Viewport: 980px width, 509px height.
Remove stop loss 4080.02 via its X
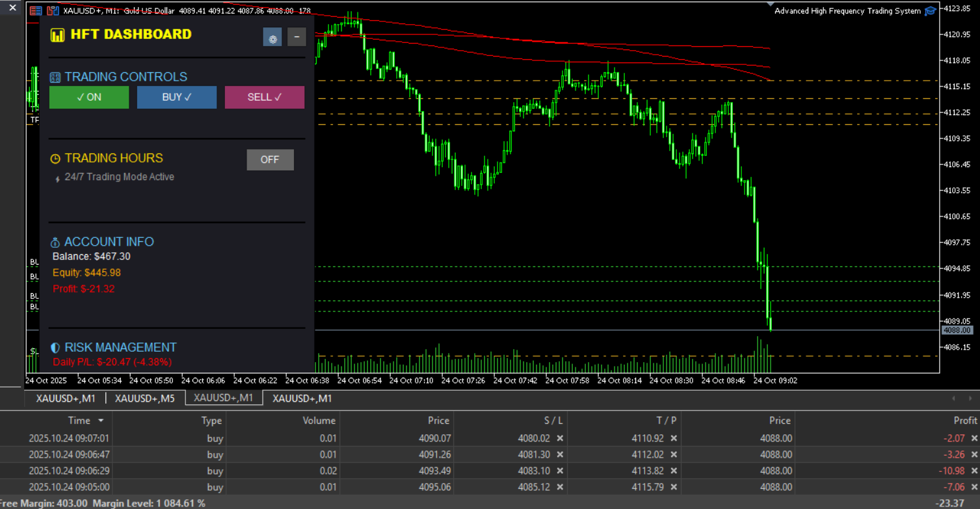560,439
